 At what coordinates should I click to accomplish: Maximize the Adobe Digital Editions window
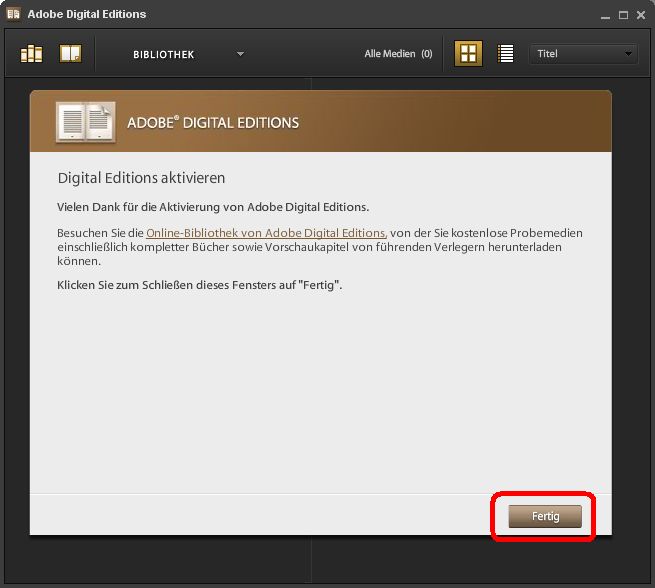point(623,15)
